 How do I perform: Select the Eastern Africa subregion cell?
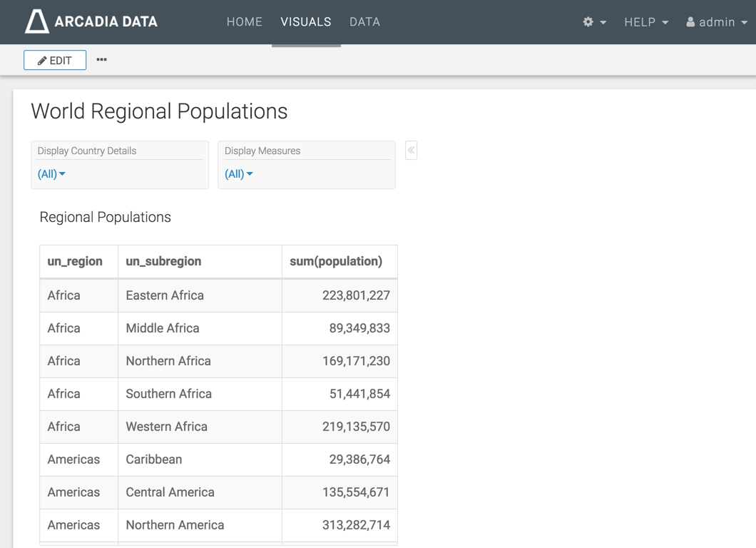165,295
